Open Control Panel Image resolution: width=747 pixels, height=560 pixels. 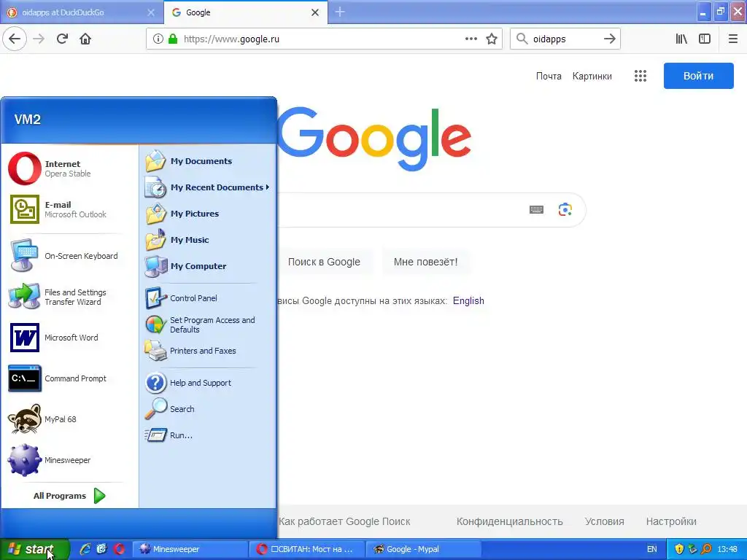click(208, 298)
